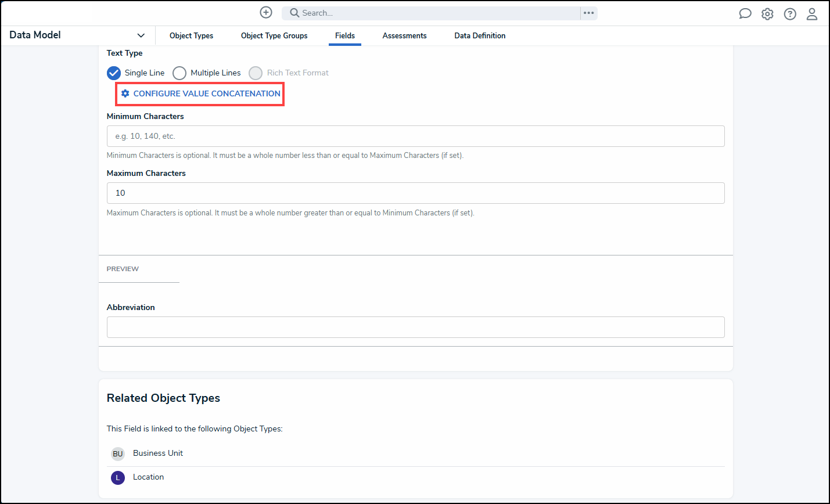Click the Maximum Characters field
This screenshot has width=830, height=504.
click(415, 193)
